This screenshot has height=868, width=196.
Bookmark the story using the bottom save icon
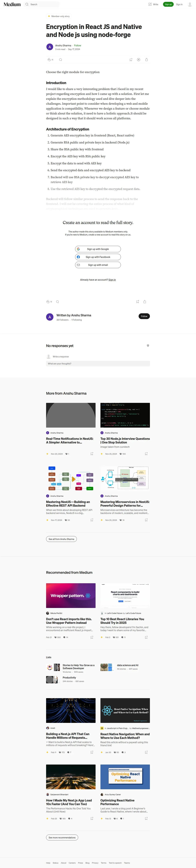(137, 302)
